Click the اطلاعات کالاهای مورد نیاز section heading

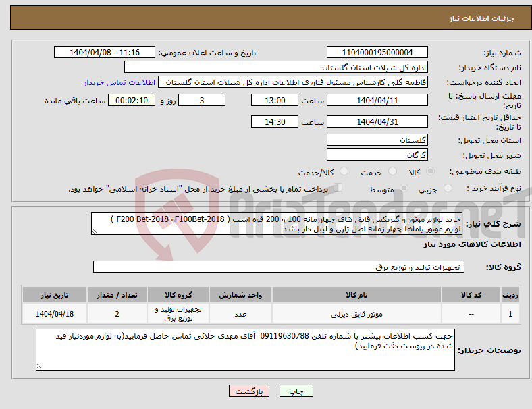(472, 244)
